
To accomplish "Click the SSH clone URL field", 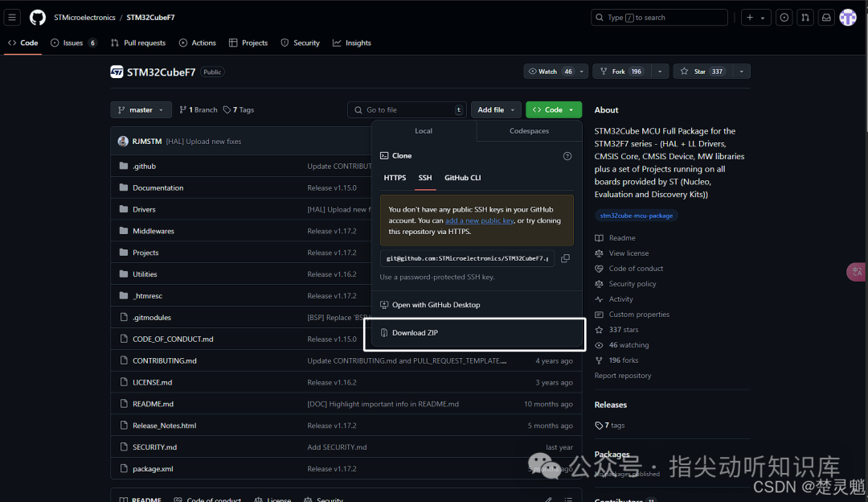I will click(467, 258).
